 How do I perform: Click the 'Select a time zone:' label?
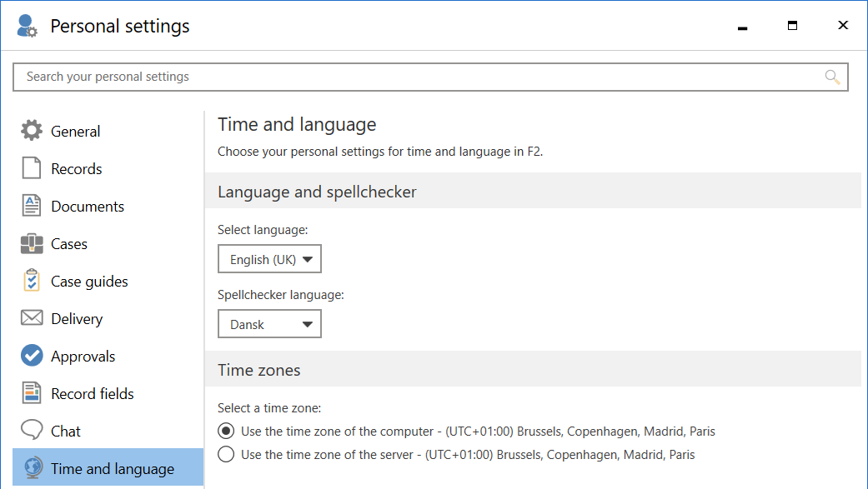click(x=269, y=407)
